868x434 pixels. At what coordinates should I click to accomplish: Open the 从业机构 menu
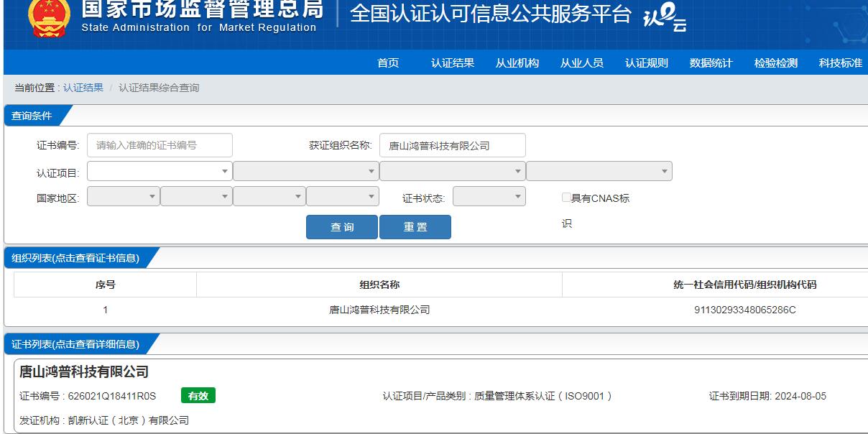pyautogui.click(x=517, y=63)
